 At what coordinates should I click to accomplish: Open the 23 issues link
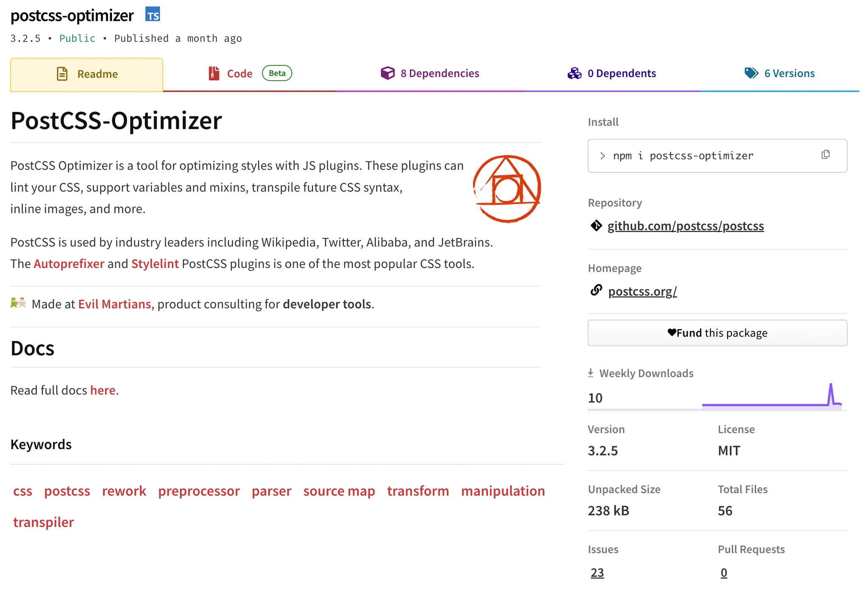(597, 572)
